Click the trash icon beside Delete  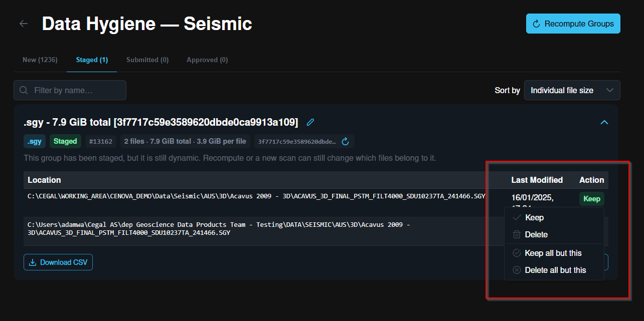(517, 234)
